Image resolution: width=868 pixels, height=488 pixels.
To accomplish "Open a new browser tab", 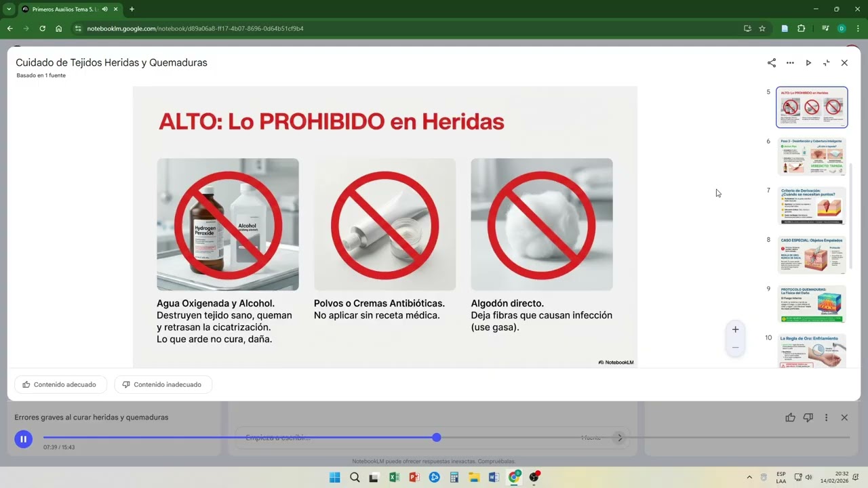I will (x=132, y=9).
